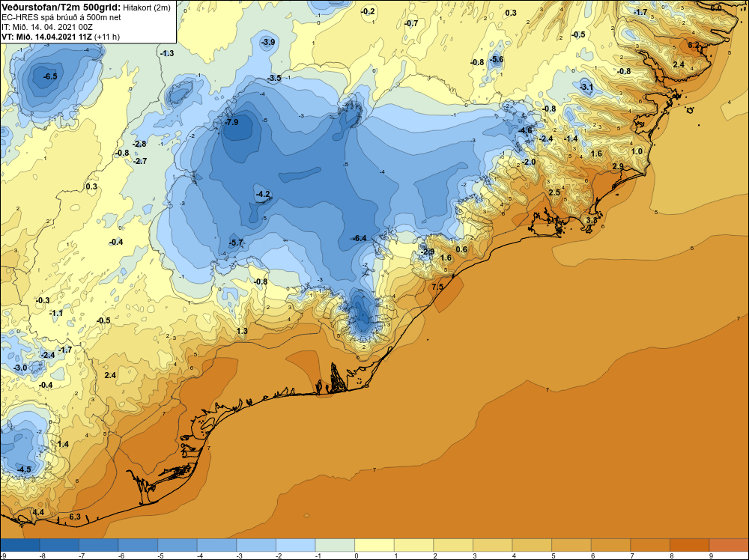The height and width of the screenshot is (560, 749).
Task: Click the temperature label -5.6
Action: click(x=497, y=59)
